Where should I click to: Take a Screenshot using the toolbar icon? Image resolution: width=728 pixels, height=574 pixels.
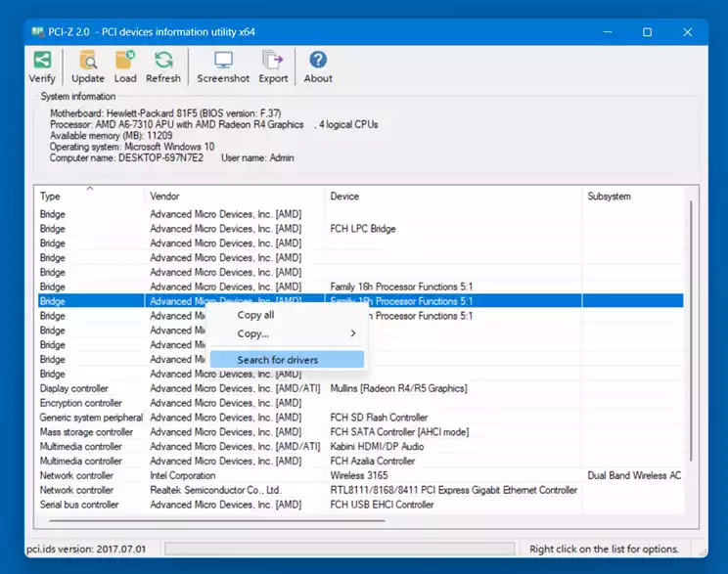(223, 67)
